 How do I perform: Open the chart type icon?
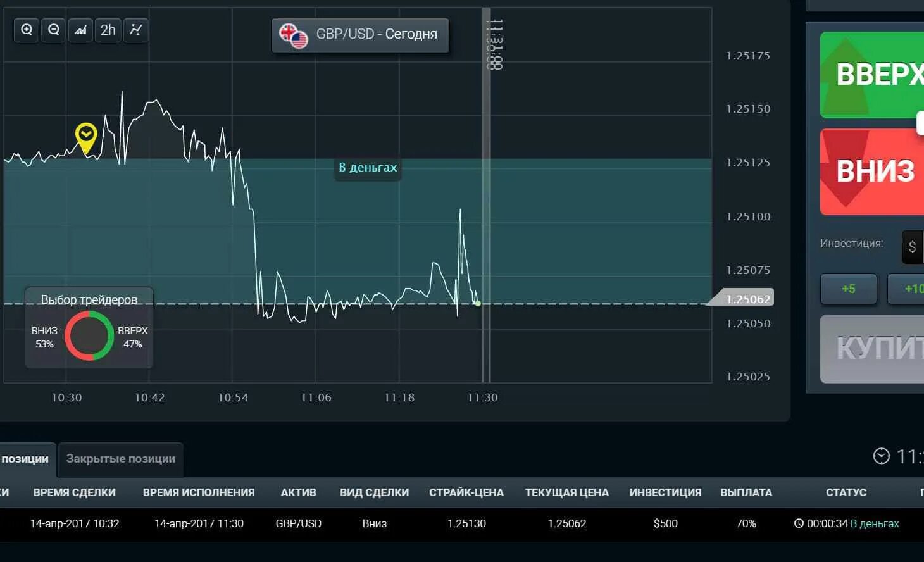click(x=81, y=30)
